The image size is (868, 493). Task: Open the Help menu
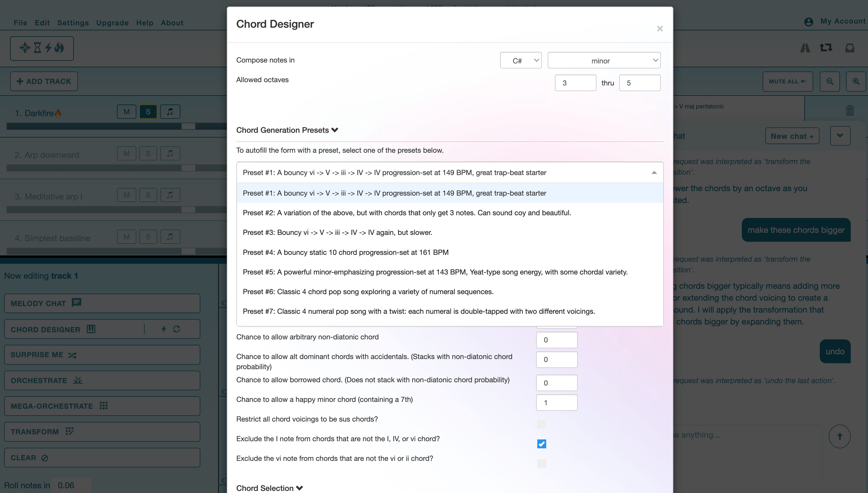pyautogui.click(x=145, y=23)
